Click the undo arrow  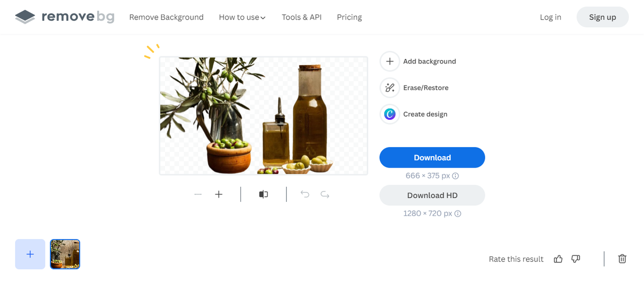[x=305, y=194]
